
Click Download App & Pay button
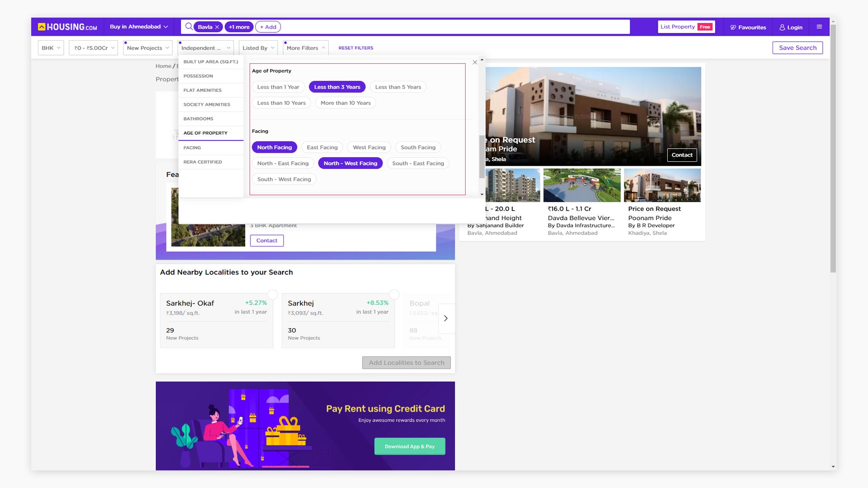(410, 446)
